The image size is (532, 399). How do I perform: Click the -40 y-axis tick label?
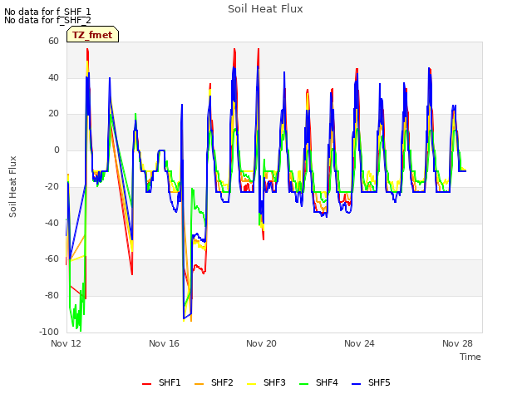(x=52, y=223)
